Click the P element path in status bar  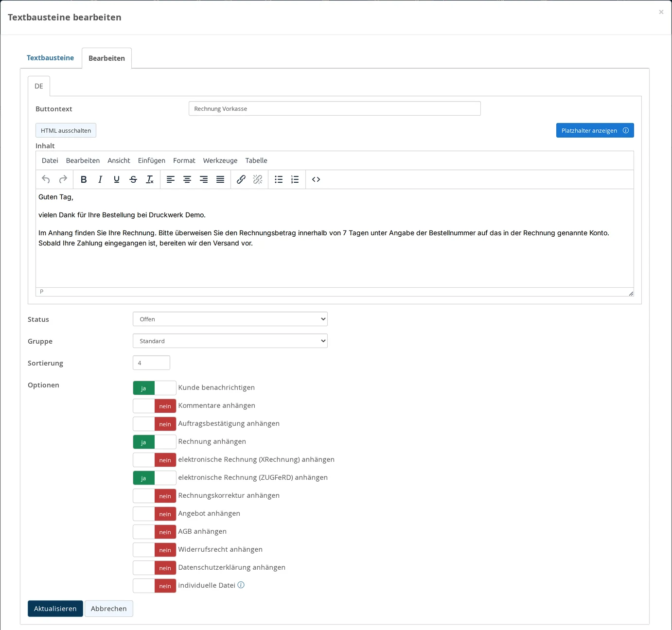(42, 292)
